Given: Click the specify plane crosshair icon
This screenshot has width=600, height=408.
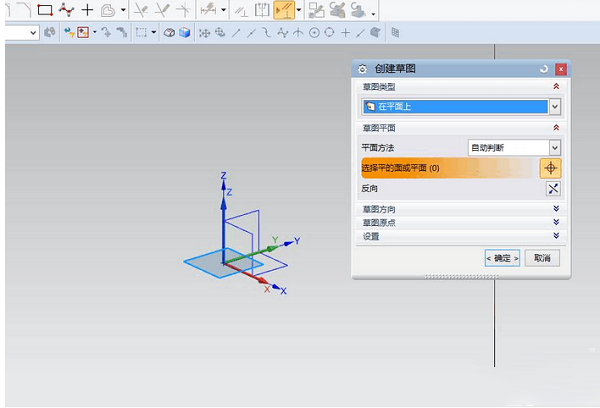Looking at the screenshot, I should tap(550, 168).
